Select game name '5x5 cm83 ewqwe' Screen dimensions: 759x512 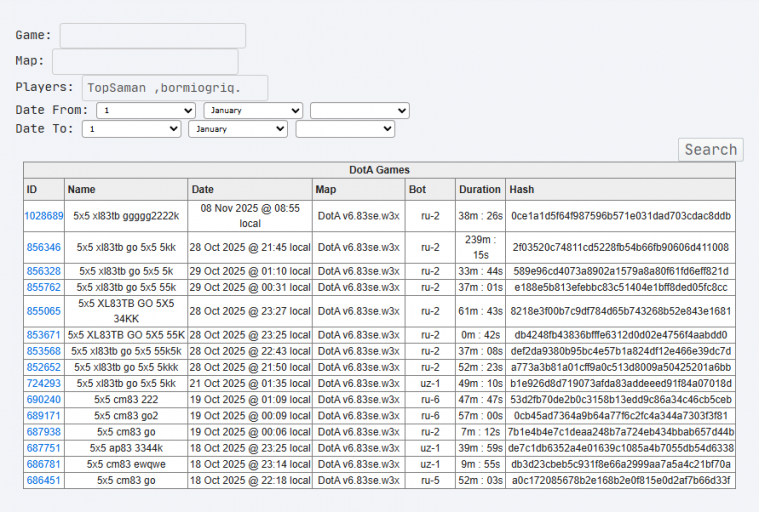pos(126,464)
